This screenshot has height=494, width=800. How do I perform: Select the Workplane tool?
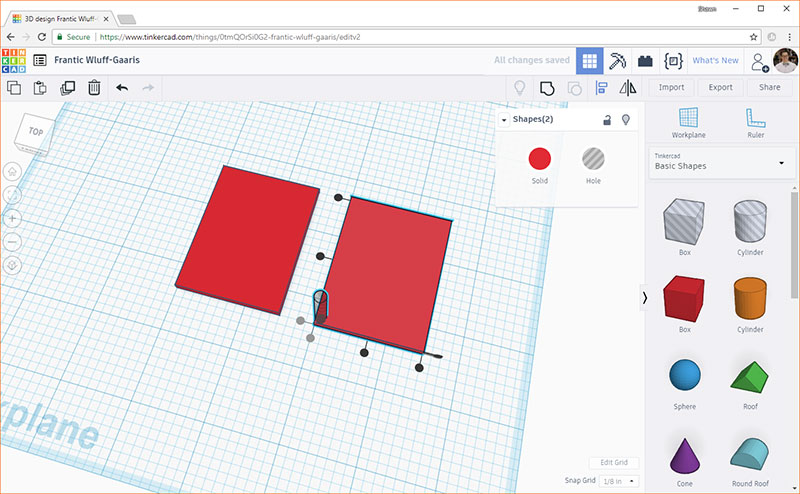[x=687, y=122]
